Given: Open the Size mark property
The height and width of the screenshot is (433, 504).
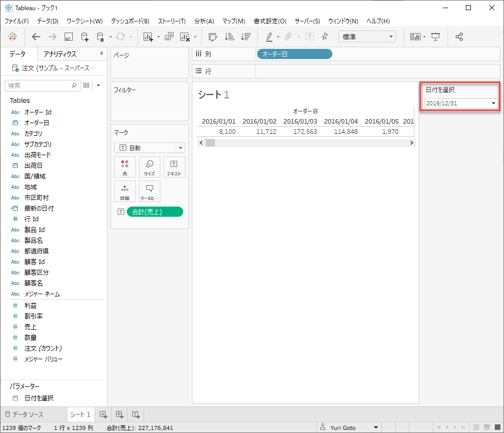Looking at the screenshot, I should (x=149, y=167).
